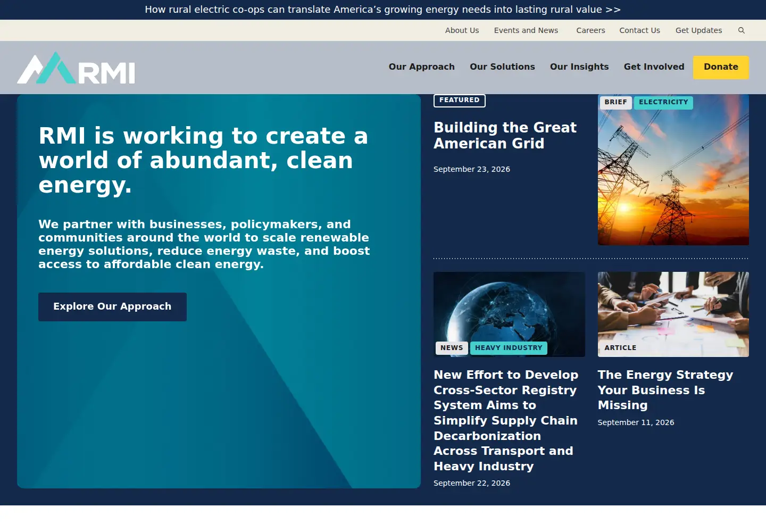Open Contact Us
The image size is (766, 532).
639,30
